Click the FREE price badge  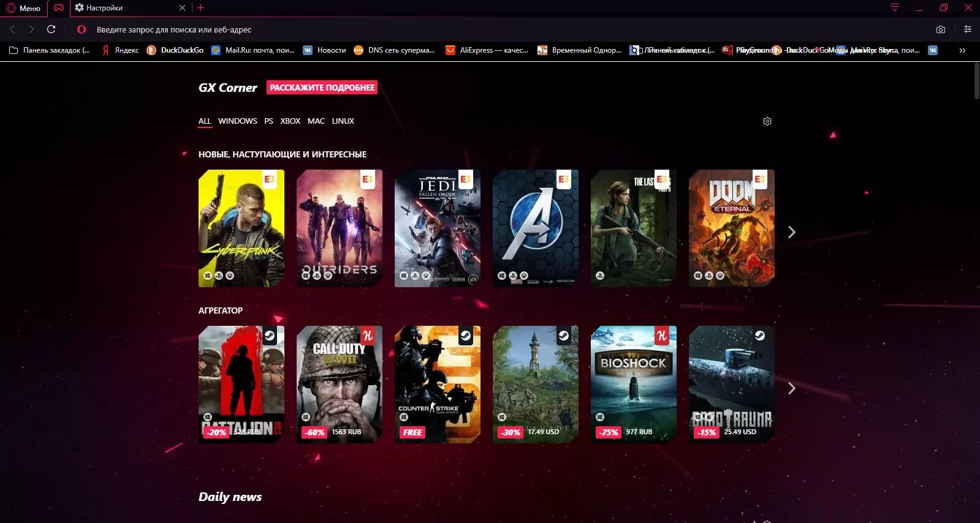412,432
